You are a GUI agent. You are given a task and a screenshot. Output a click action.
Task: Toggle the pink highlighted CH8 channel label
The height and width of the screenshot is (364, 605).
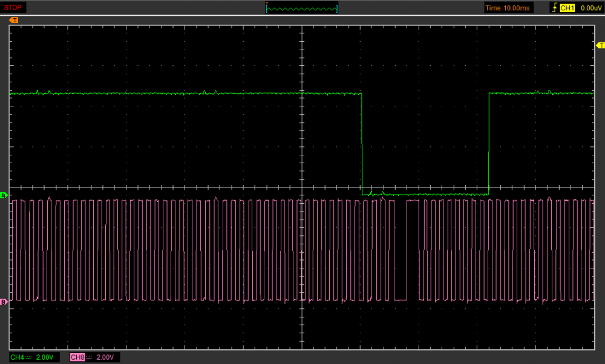77,357
